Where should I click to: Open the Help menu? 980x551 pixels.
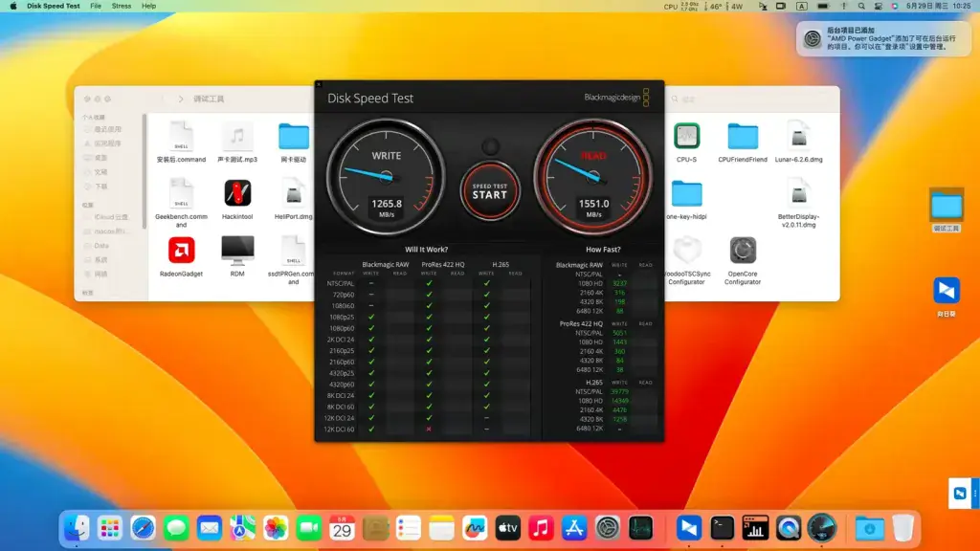click(148, 6)
